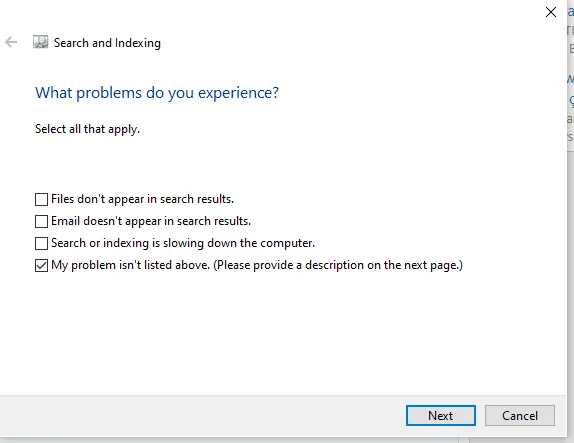Click the Search or indexing is slowing label text
574x443 pixels.
coord(183,243)
